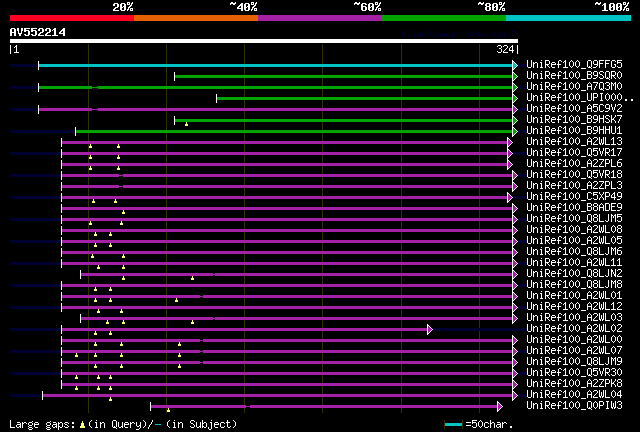Viewport: 640px width, 432px height.
Task: Click the white query sequence bar
Action: [264, 41]
